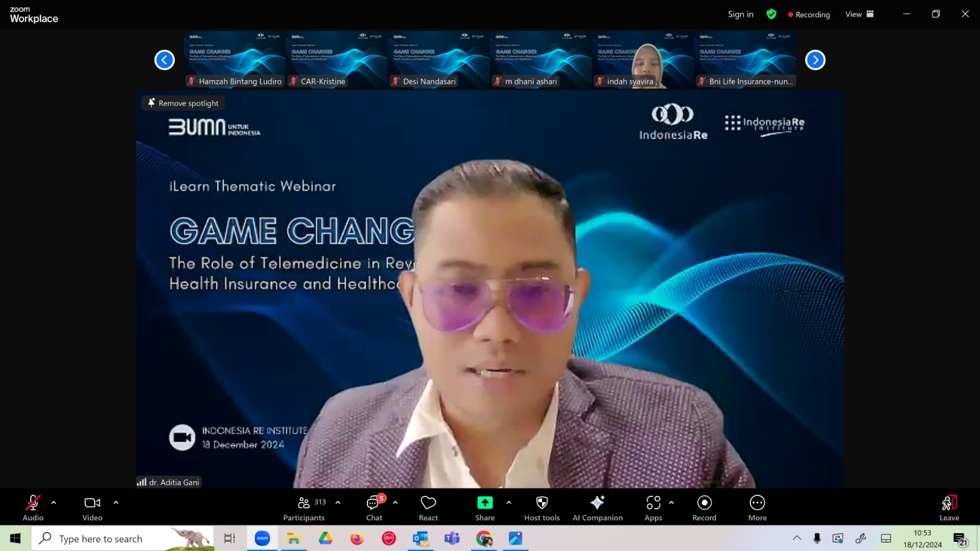Toggle the Video camera

(92, 508)
